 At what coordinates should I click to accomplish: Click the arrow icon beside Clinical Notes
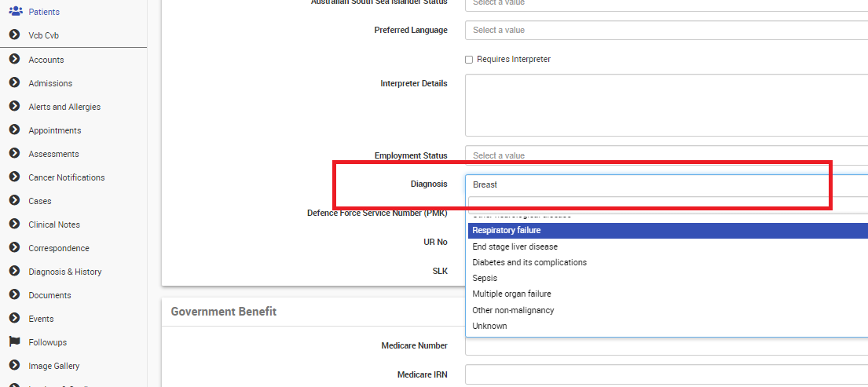coord(15,224)
